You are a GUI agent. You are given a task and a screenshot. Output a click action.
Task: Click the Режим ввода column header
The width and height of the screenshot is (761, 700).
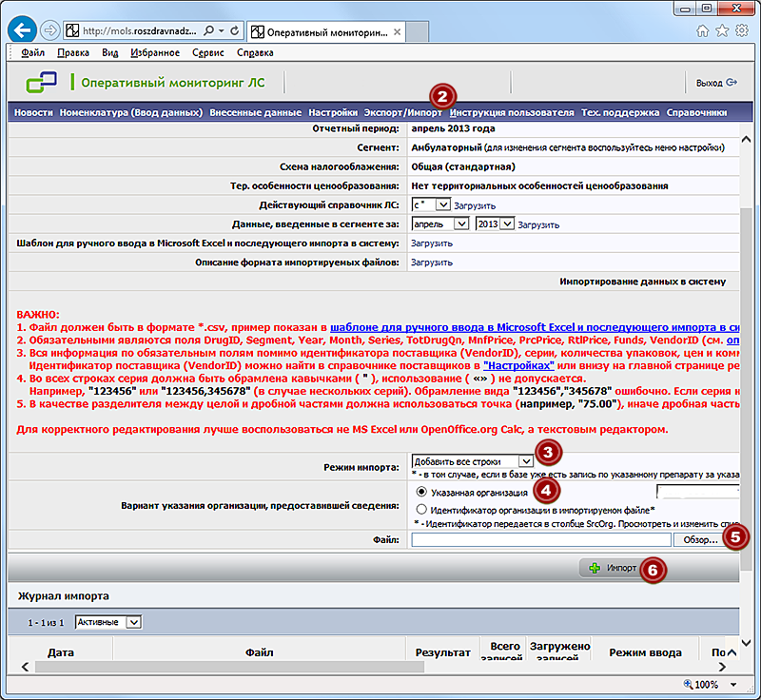coord(645,652)
